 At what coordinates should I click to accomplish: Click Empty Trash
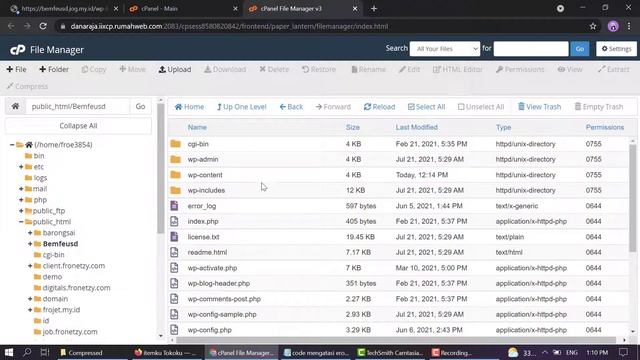pyautogui.click(x=598, y=107)
